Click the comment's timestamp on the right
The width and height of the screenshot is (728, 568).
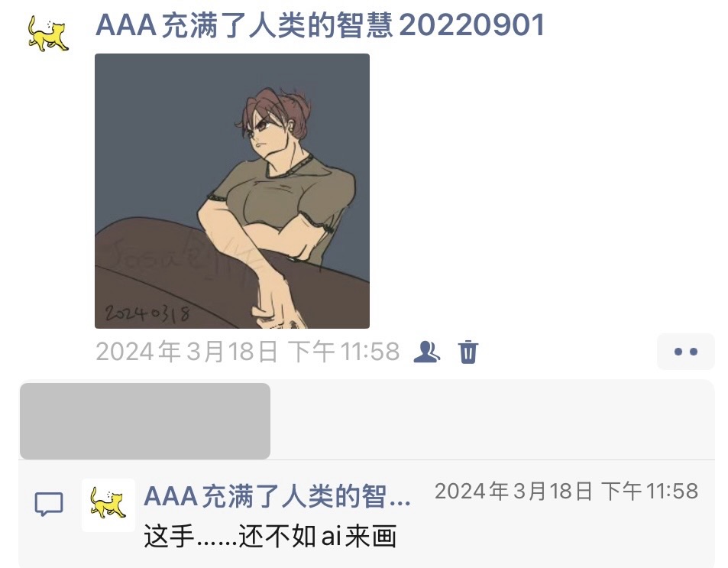point(566,492)
